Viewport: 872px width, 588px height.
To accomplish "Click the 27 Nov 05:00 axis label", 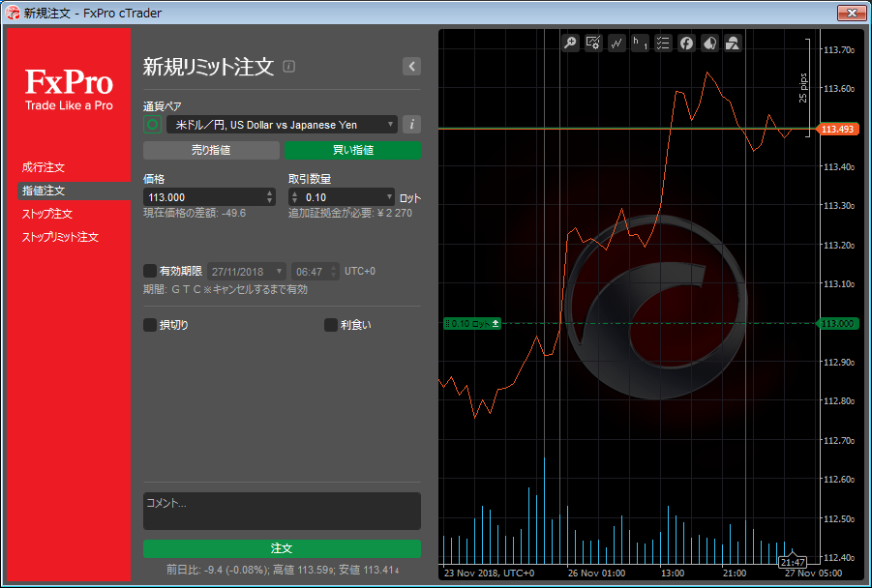I will [813, 573].
